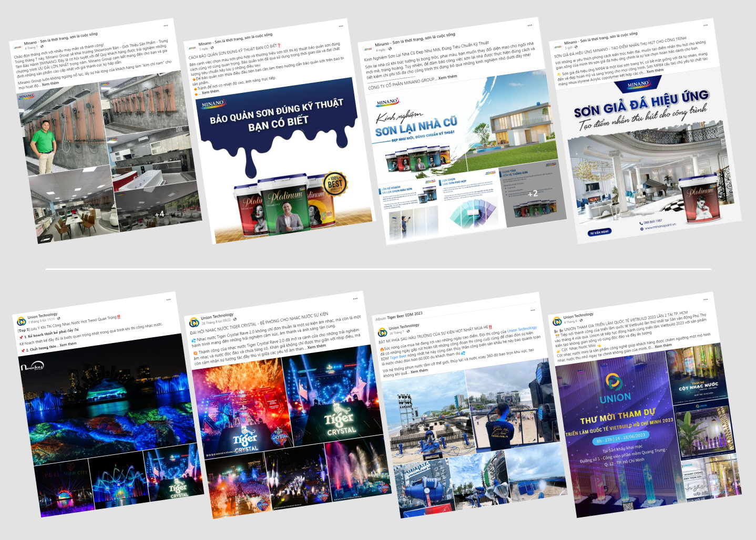Open options menu on Minano showroom post

point(166,25)
